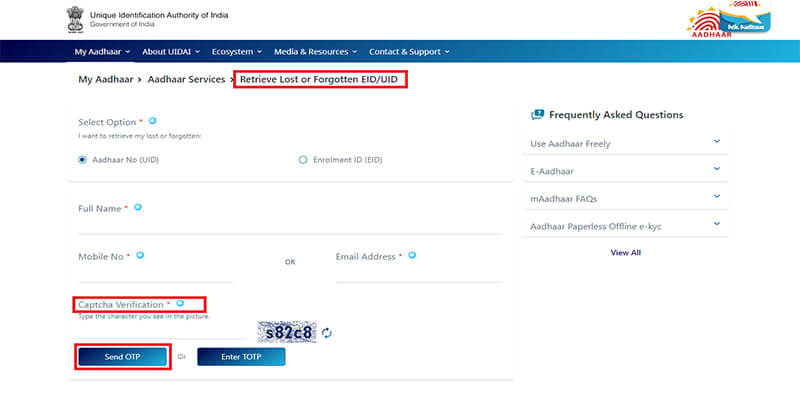Click info icon beside Captcha Verification label
The image size is (800, 400).
coord(180,304)
